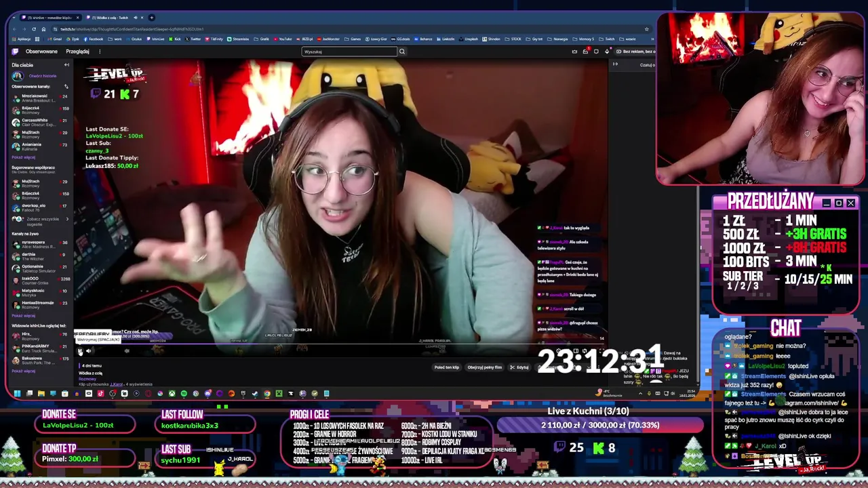Open the Anianiania channel in the sidebar
Viewport: 868px width, 488px height.
pos(40,147)
